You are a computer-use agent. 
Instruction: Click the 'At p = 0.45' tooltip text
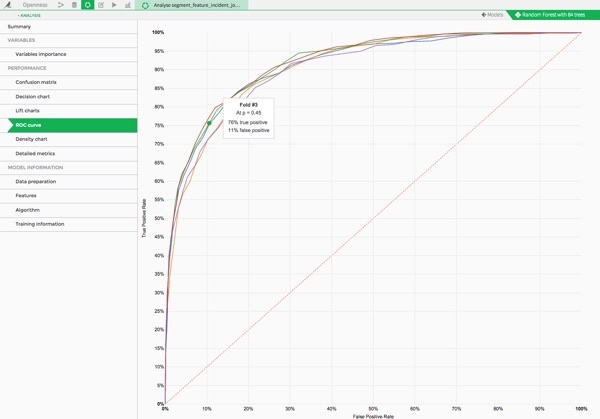point(249,113)
